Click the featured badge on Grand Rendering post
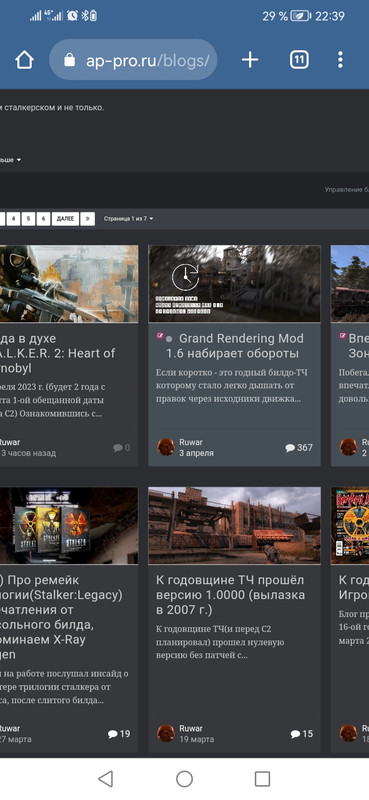Screen dimensions: 369x800 [x=160, y=336]
